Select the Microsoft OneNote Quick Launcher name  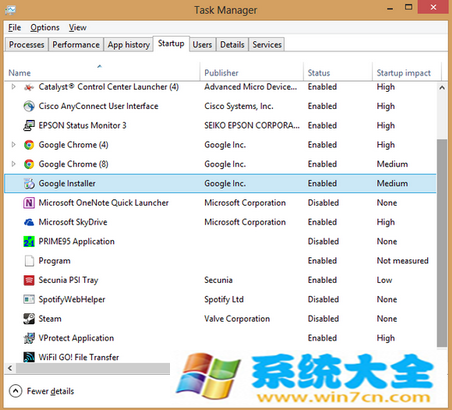104,203
